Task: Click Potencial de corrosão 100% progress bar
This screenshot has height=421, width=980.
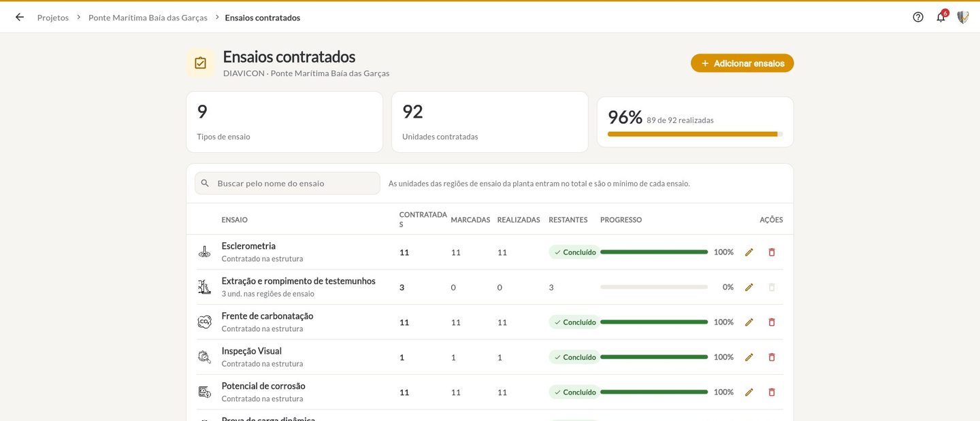Action: point(654,392)
